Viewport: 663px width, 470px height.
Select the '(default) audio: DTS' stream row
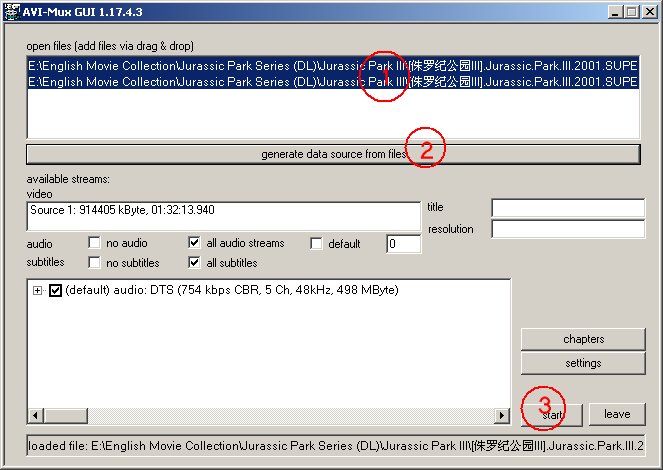tap(232, 290)
